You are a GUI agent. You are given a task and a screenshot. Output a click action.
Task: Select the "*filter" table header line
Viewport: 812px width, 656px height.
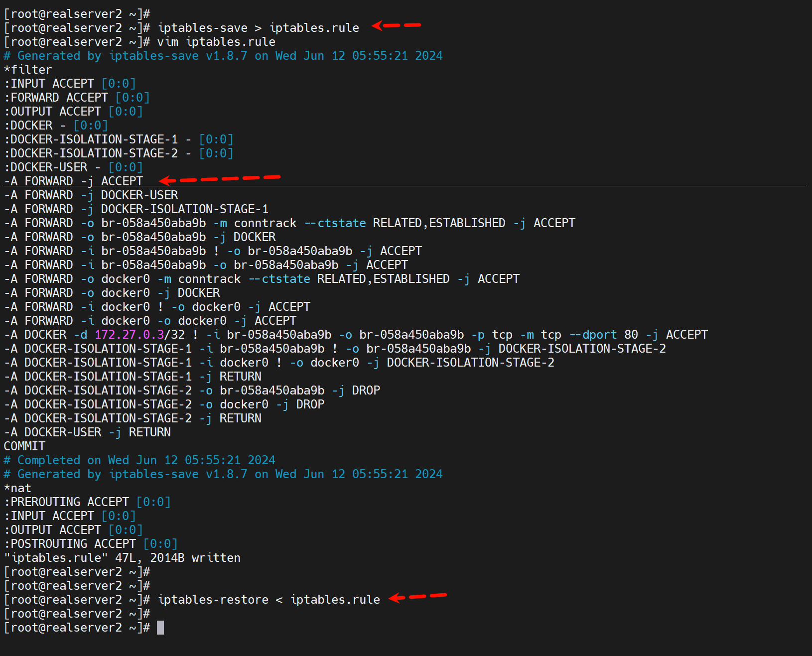pos(28,70)
